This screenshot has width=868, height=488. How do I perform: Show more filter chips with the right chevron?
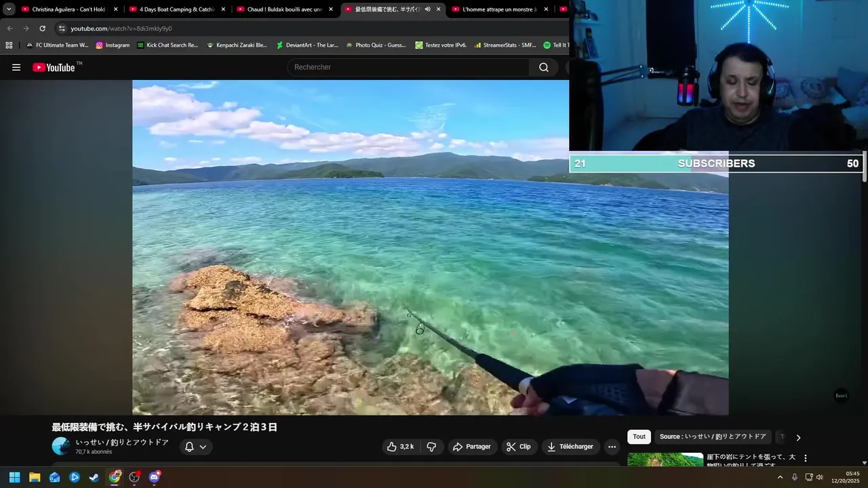tap(798, 437)
